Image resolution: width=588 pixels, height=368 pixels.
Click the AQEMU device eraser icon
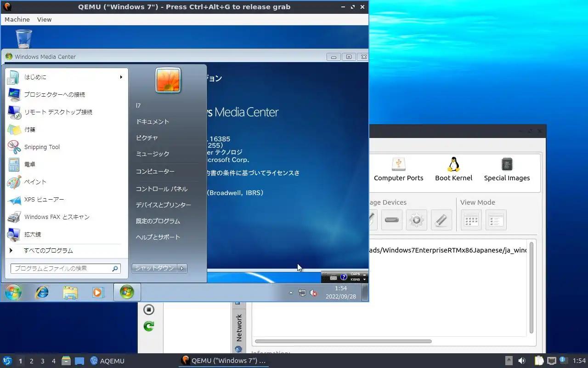point(441,220)
